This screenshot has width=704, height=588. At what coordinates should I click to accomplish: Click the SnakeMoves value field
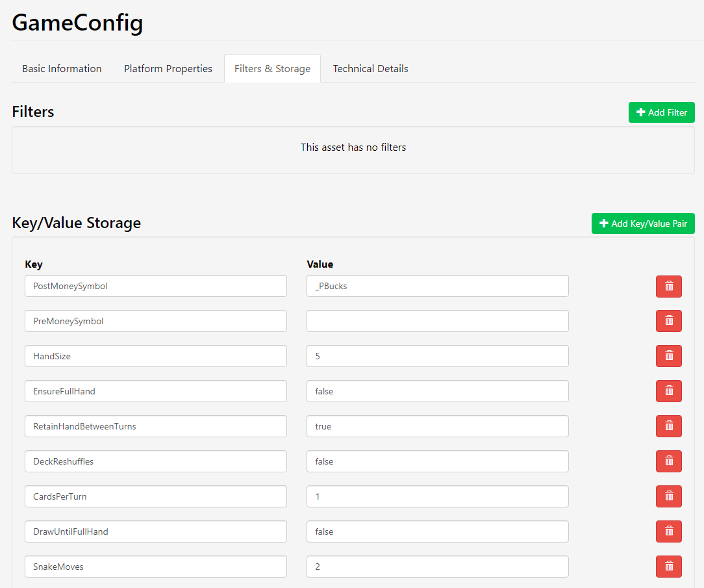click(437, 567)
